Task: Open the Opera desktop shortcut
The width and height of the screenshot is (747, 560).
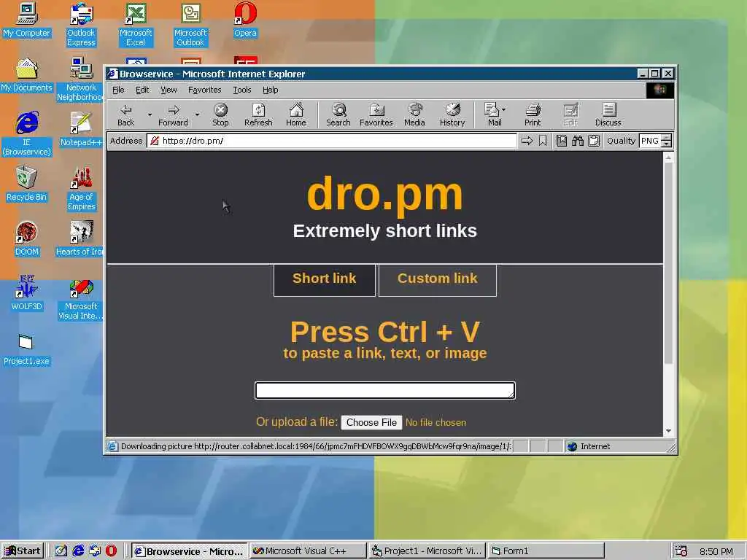Action: [x=245, y=20]
